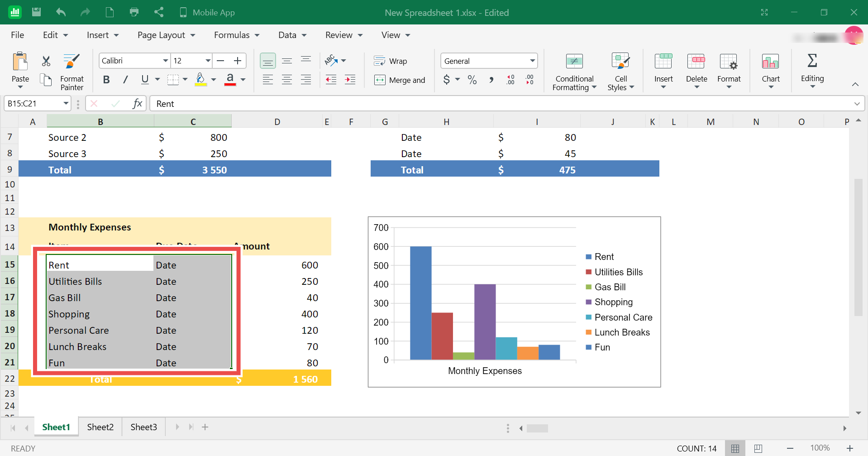
Task: Increase the cell indent
Action: pyautogui.click(x=350, y=80)
